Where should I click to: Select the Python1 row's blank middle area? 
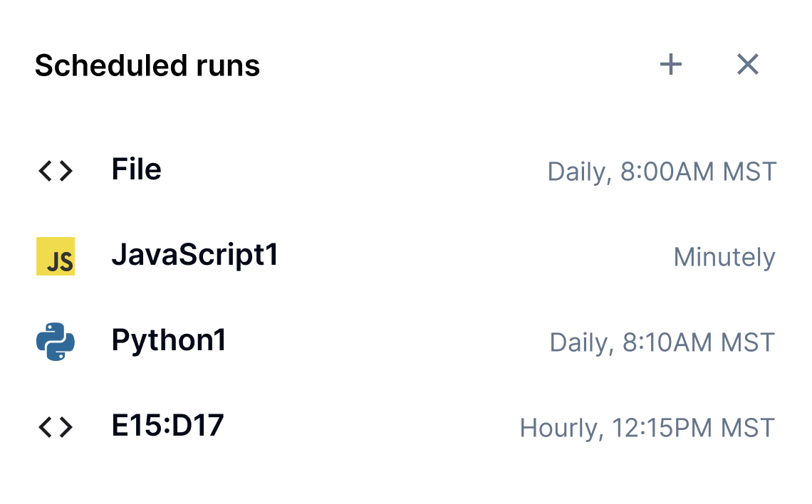point(385,342)
